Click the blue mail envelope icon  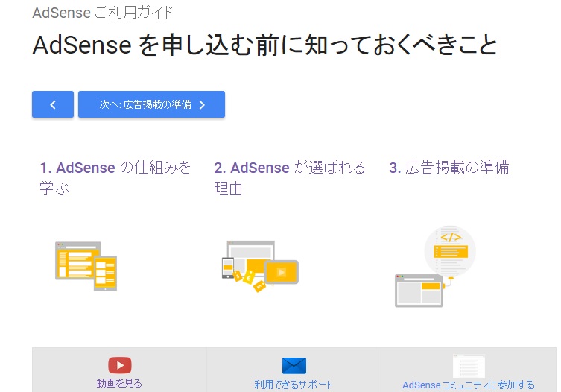(x=294, y=365)
